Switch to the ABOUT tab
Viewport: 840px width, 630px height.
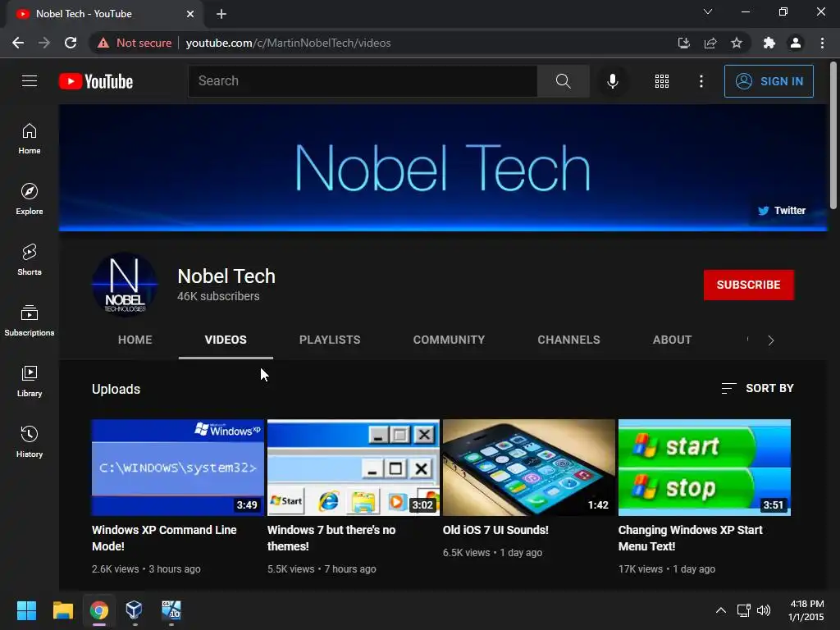click(x=673, y=340)
